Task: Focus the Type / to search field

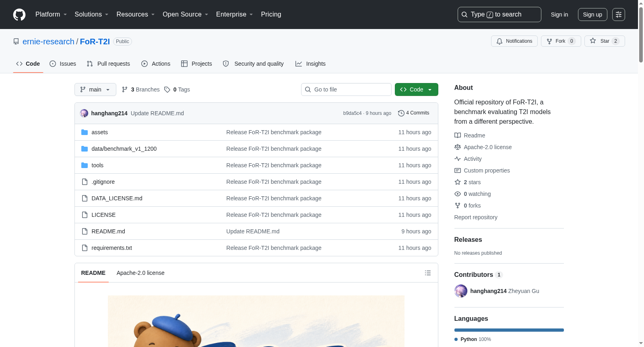Action: click(500, 15)
